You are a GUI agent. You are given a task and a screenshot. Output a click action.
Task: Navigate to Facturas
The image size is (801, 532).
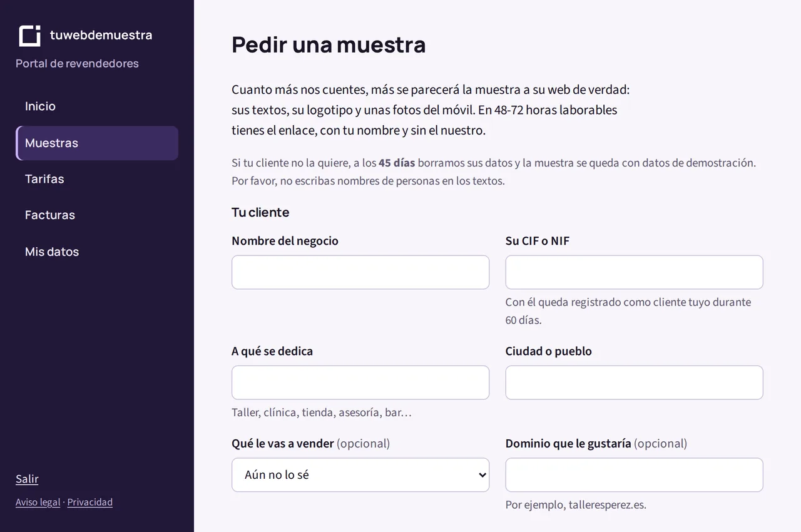coord(97,215)
